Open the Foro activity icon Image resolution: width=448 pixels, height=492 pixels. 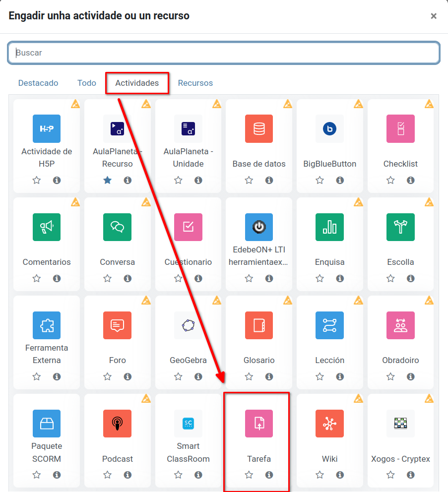click(x=117, y=325)
